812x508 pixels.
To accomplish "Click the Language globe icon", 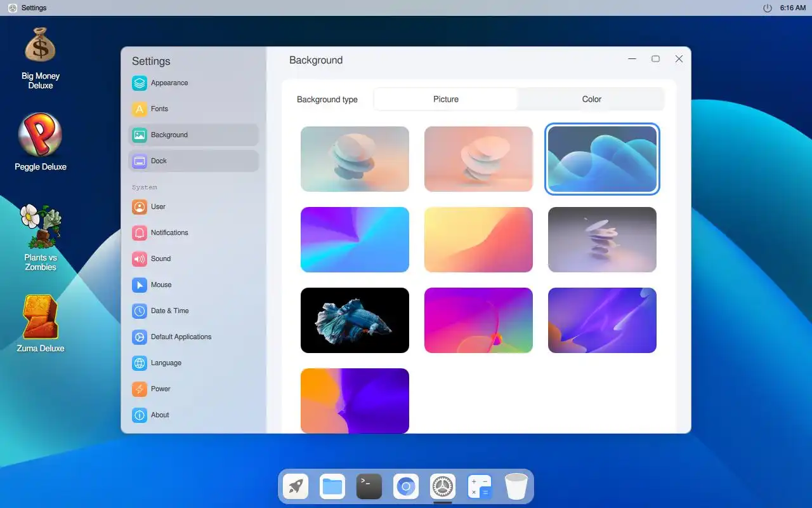I will [140, 363].
